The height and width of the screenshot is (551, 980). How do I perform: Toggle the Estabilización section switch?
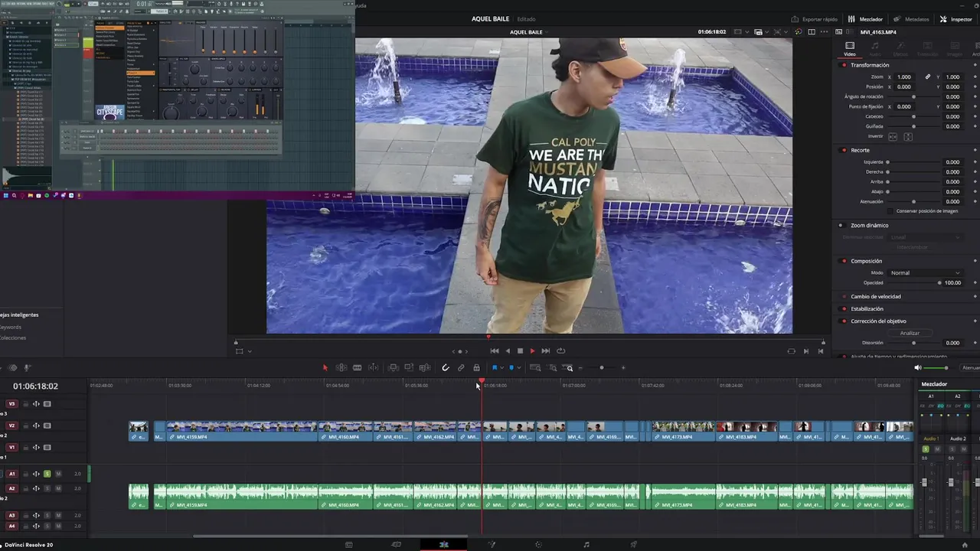point(844,309)
